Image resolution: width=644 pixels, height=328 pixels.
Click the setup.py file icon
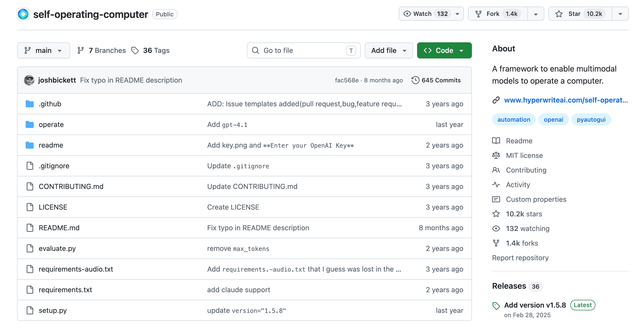click(x=30, y=310)
